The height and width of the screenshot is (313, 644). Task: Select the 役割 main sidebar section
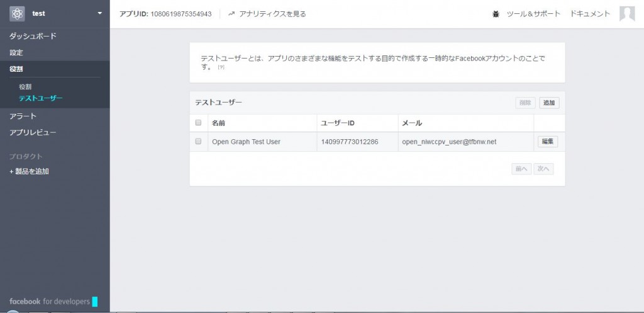pos(16,69)
